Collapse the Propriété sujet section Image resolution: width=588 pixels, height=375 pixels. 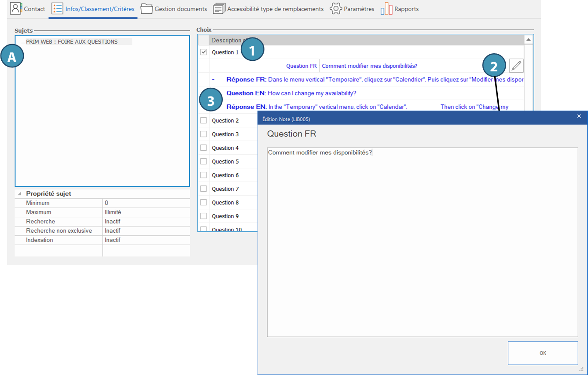tap(19, 194)
